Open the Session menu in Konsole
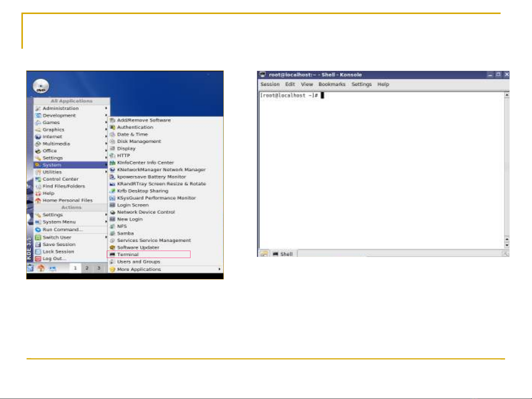The image size is (532, 399). [270, 85]
